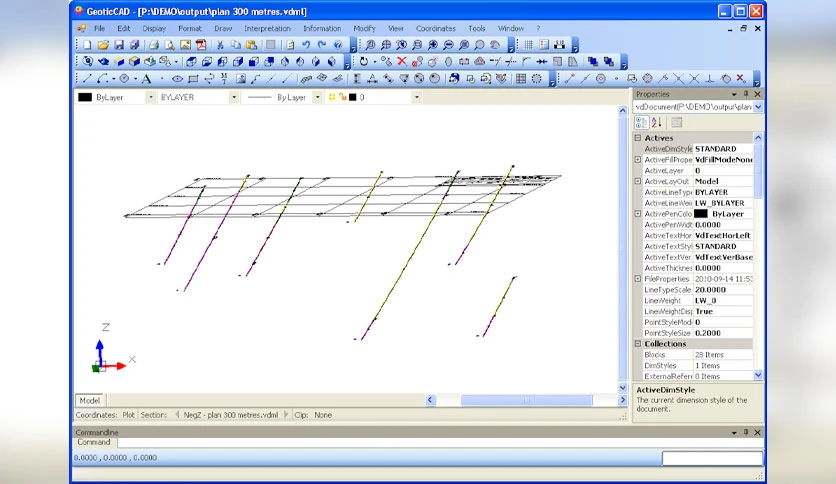Expand the ActiveFillProperties row
Viewport: 836px width, 484px height.
tap(638, 159)
